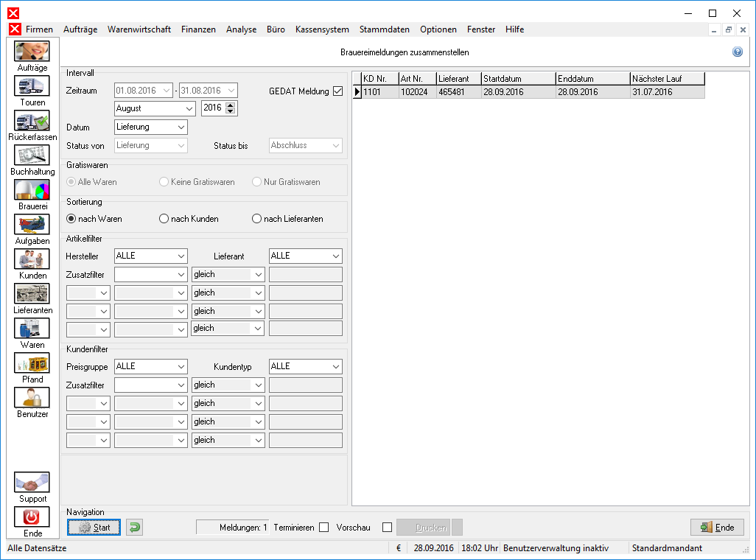Open the Kunden sidebar icon
This screenshot has height=560, width=756.
(x=32, y=259)
